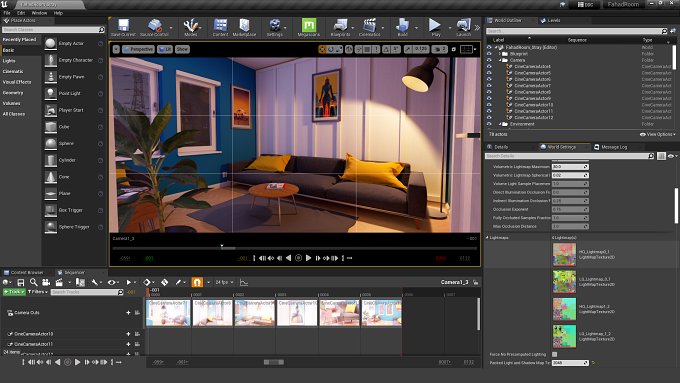680x383 pixels.
Task: Select Cone actor icon
Action: coord(51,177)
